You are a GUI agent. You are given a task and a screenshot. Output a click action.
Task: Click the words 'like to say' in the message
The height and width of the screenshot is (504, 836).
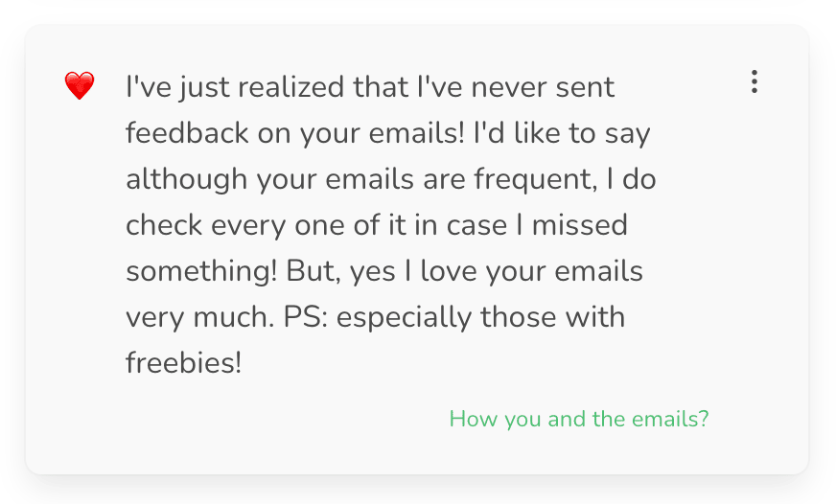coord(582,132)
